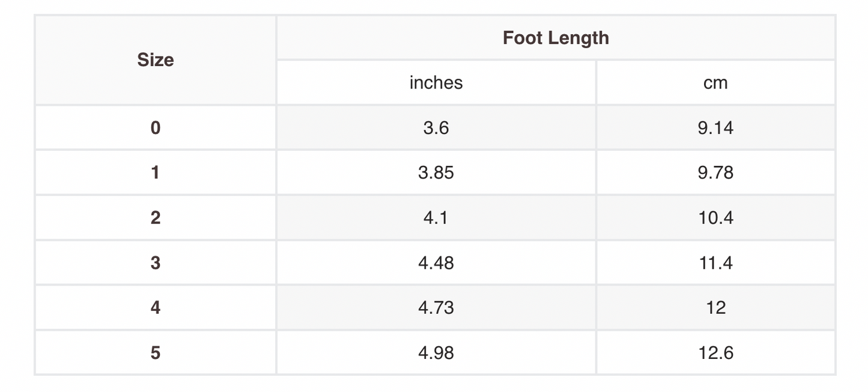Select size 2 row label
868x392 pixels.
point(156,218)
